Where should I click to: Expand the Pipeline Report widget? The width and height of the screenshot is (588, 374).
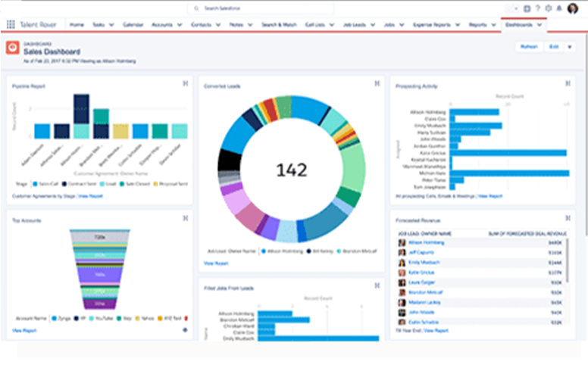(x=185, y=83)
